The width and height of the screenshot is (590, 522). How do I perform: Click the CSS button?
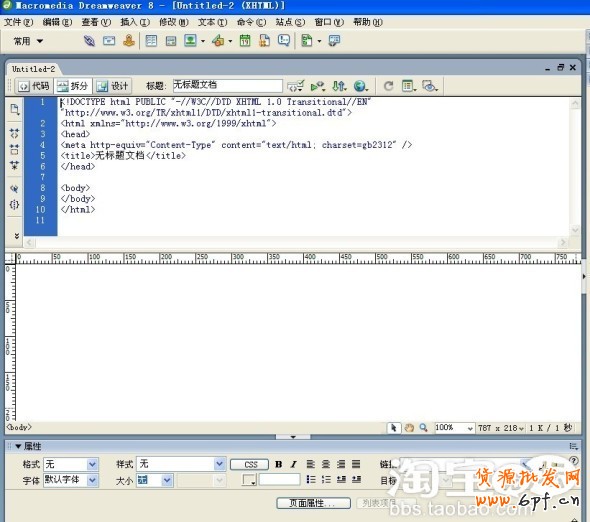pyautogui.click(x=249, y=464)
